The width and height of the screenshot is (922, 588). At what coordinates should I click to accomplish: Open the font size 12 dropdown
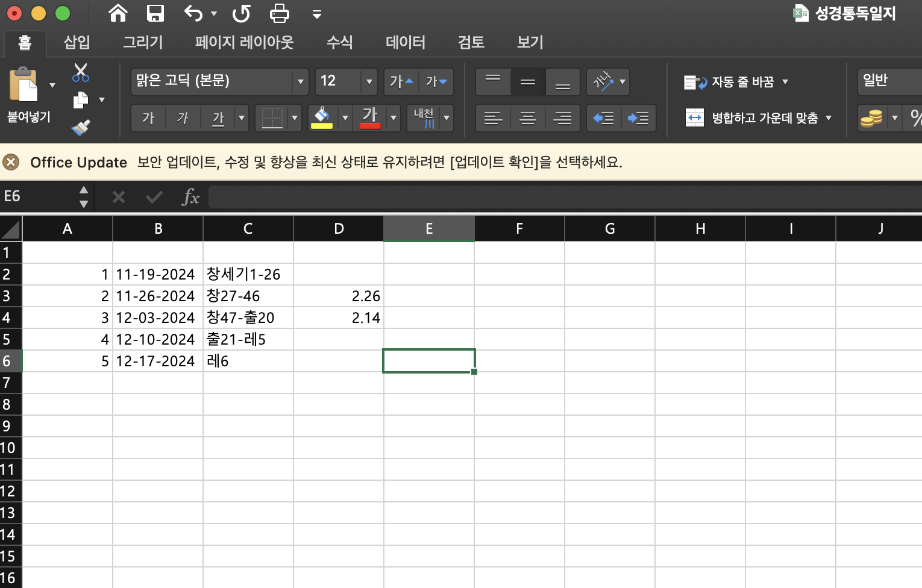(369, 81)
